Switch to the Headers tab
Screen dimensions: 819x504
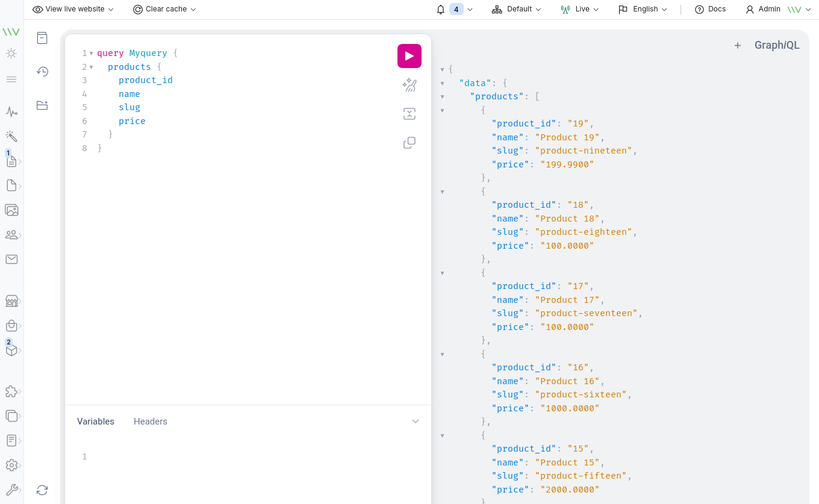point(150,421)
